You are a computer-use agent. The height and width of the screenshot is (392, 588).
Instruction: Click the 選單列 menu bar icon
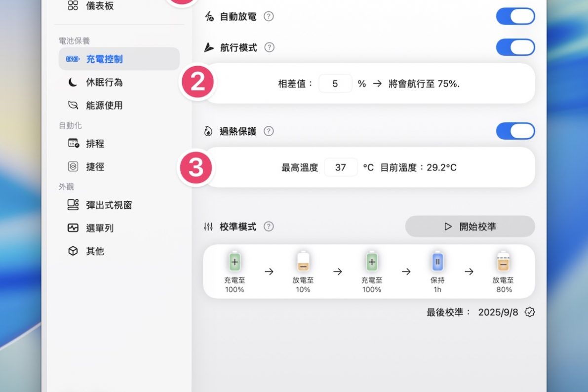pos(73,228)
